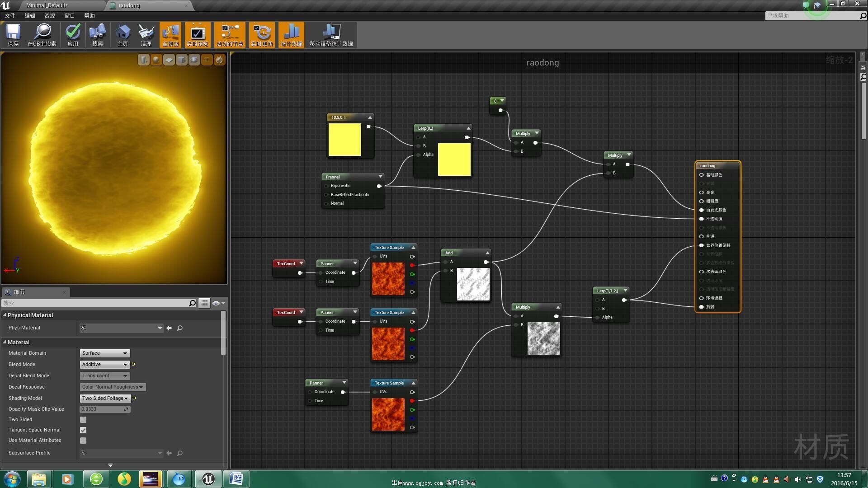Select cube preview mesh in viewport
Image resolution: width=868 pixels, height=488 pixels.
[181, 60]
